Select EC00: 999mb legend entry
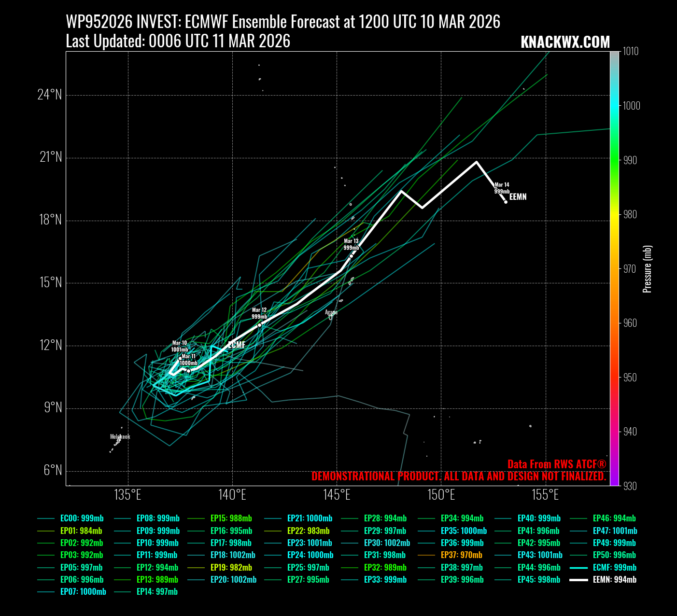The height and width of the screenshot is (616, 677). tap(82, 518)
